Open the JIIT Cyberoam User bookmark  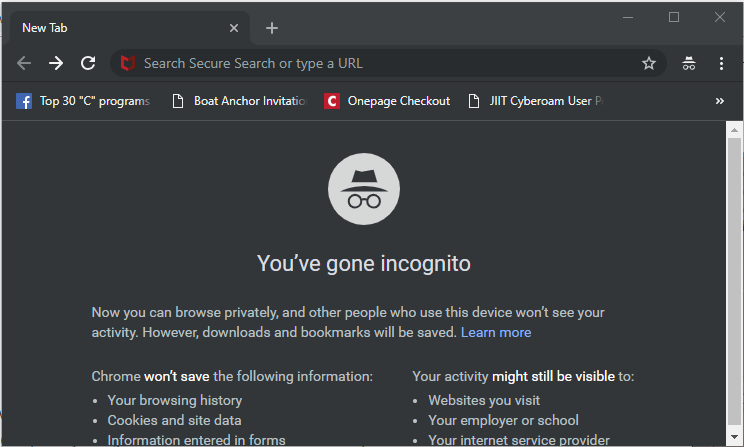click(536, 101)
